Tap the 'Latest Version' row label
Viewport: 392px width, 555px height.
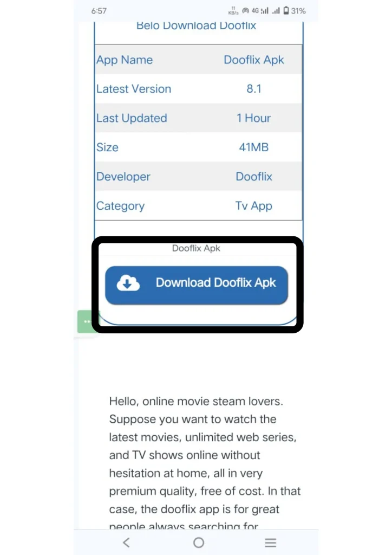coord(134,89)
